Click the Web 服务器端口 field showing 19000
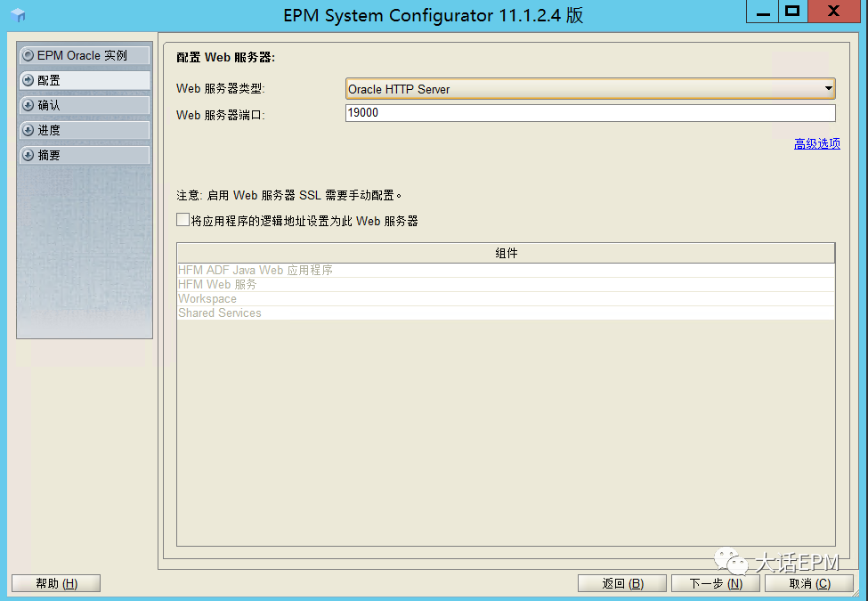 (590, 113)
